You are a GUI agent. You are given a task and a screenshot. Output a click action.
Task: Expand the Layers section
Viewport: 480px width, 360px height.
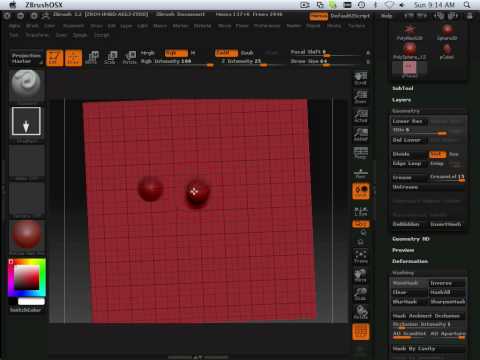point(401,100)
